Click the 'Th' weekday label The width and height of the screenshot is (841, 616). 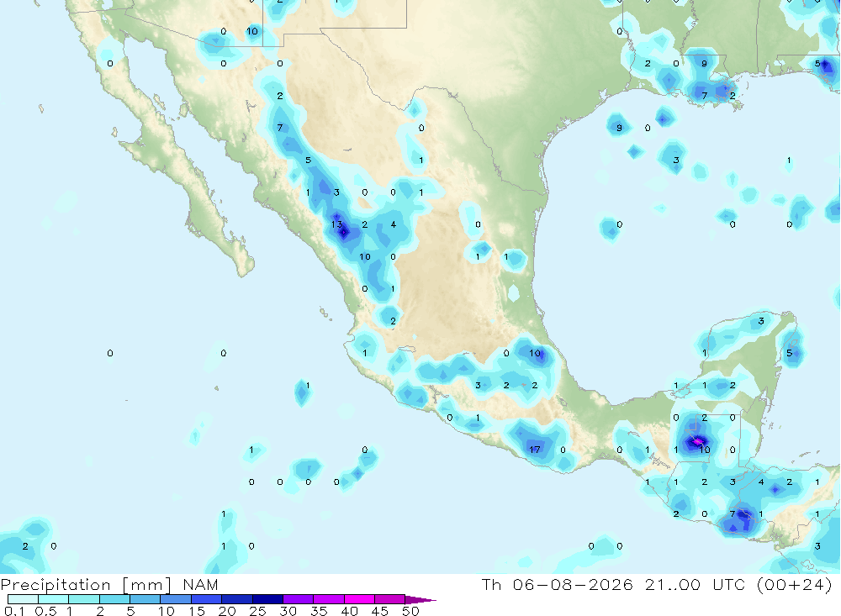[491, 584]
